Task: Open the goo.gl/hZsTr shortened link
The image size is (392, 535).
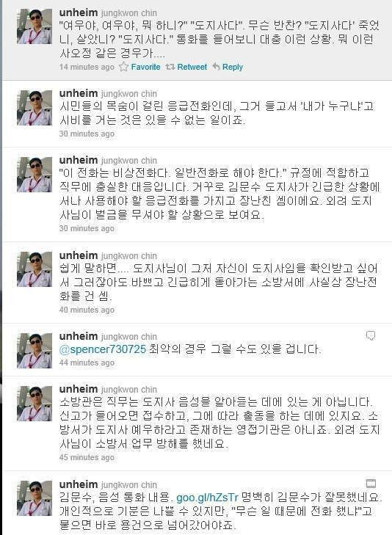Action: pos(207,498)
